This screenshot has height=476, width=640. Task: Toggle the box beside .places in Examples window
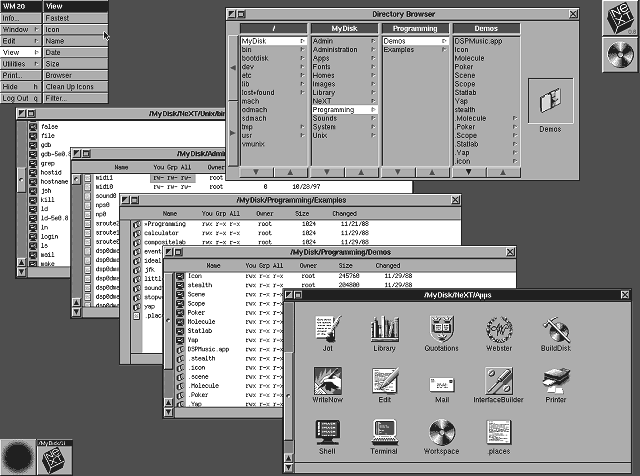point(137,316)
